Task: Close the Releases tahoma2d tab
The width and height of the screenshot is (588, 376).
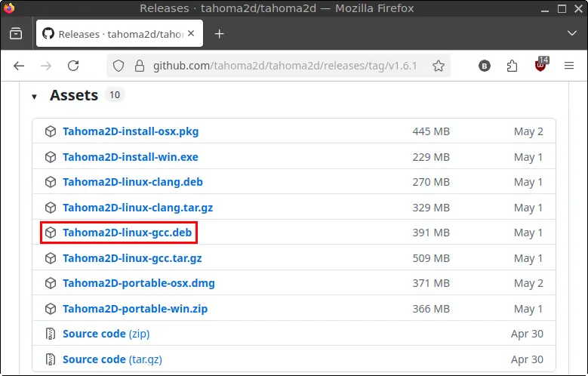Action: (191, 33)
